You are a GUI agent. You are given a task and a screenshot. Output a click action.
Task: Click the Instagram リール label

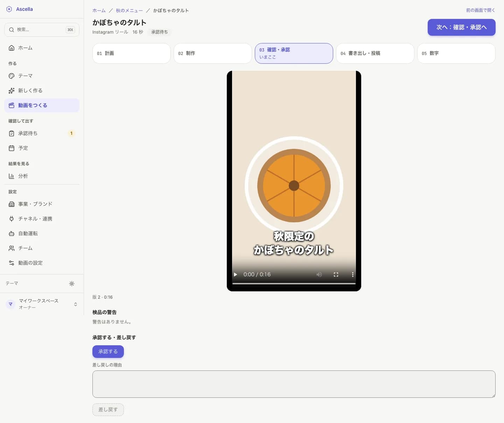[110, 32]
